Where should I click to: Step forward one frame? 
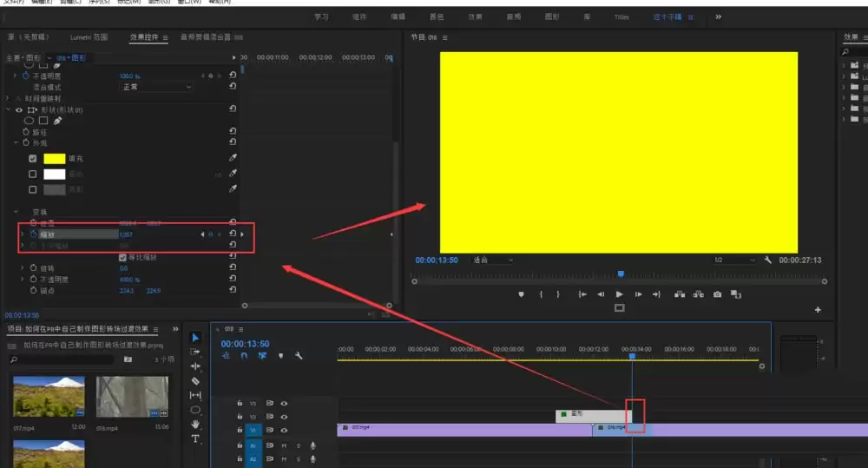[638, 294]
